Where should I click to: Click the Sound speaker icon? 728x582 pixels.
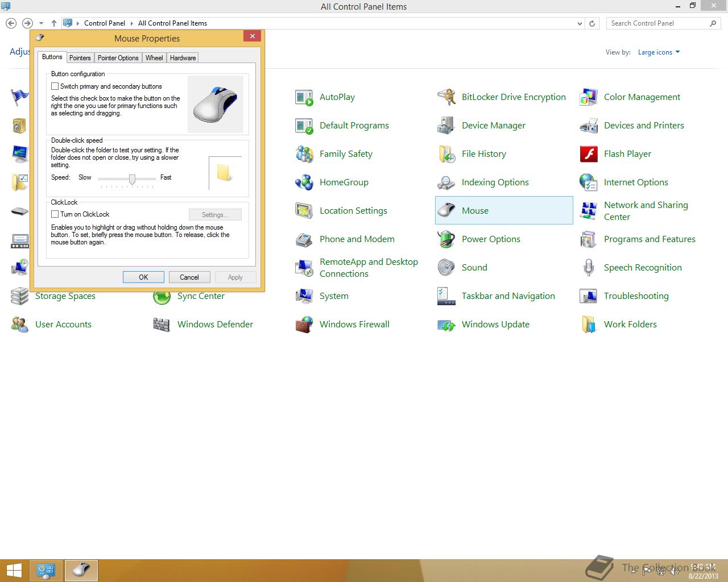click(x=446, y=268)
